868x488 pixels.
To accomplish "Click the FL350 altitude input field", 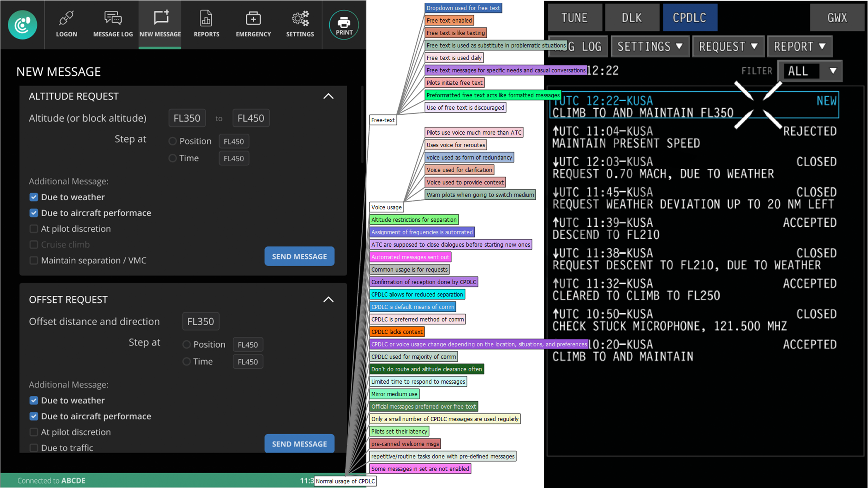I will click(187, 118).
